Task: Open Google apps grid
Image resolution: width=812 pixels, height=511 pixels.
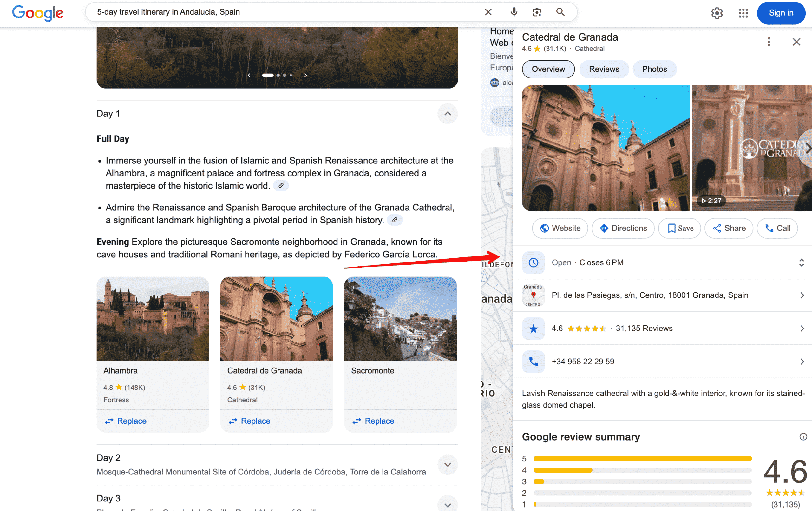Action: pyautogui.click(x=743, y=13)
